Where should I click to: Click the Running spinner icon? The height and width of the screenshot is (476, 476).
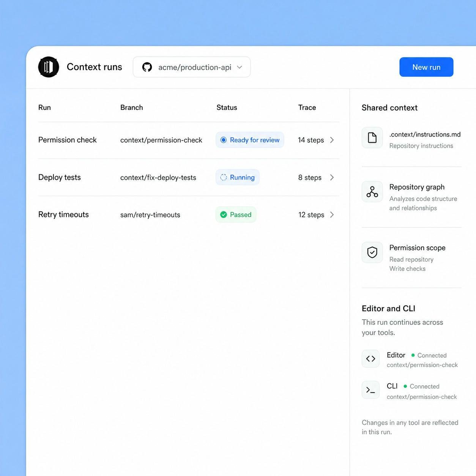[224, 177]
